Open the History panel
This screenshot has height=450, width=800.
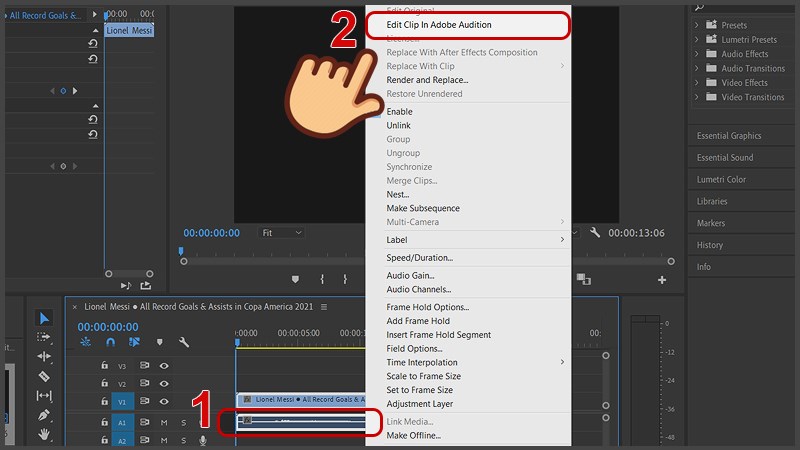click(710, 245)
